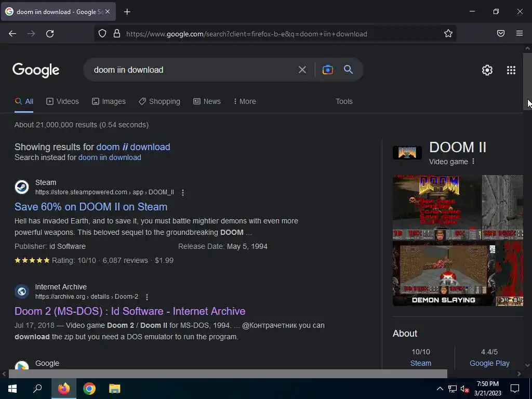Image resolution: width=532 pixels, height=399 pixels.
Task: Click the muted volume tray icon
Action: click(464, 389)
